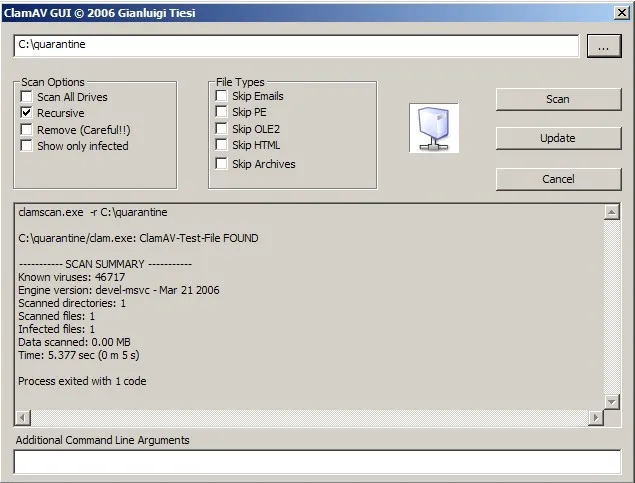The height and width of the screenshot is (483, 635).
Task: Click the 'Known viruses: 46717' line
Action: pos(72,277)
